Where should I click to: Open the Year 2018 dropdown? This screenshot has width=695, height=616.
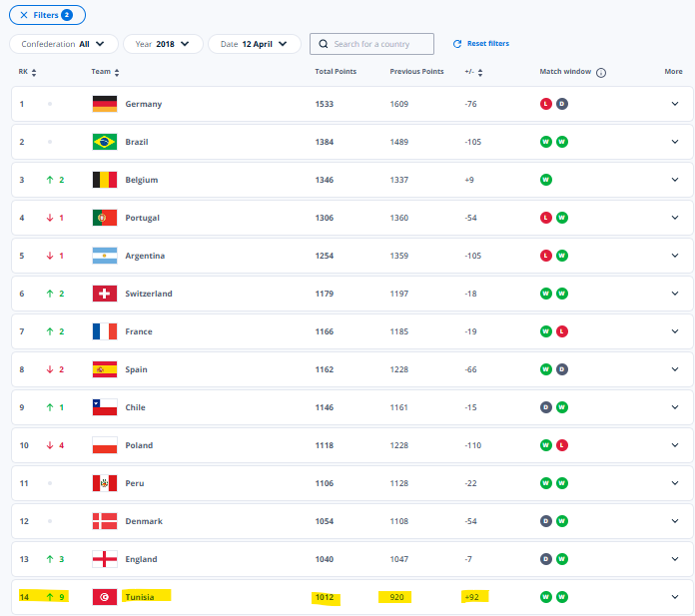point(163,44)
